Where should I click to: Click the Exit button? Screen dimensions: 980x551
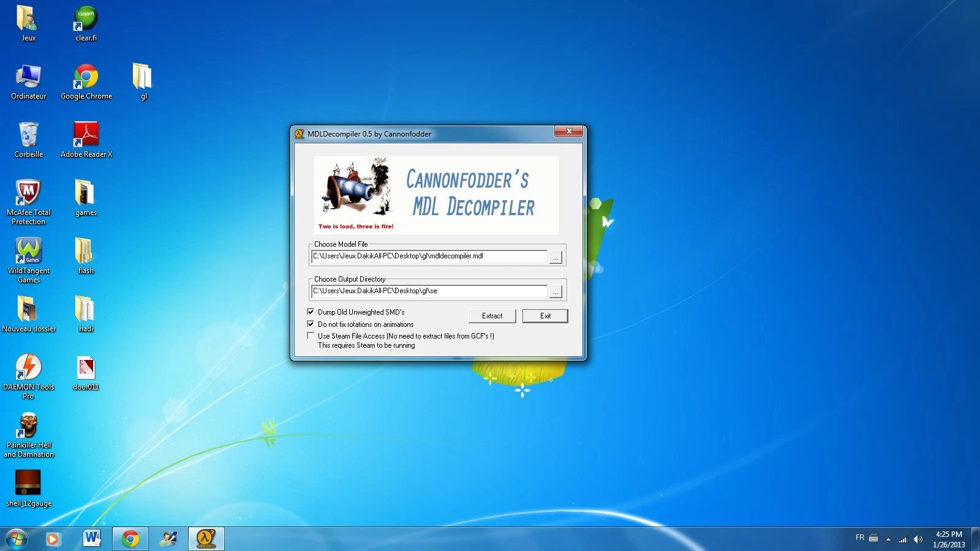[x=545, y=316]
